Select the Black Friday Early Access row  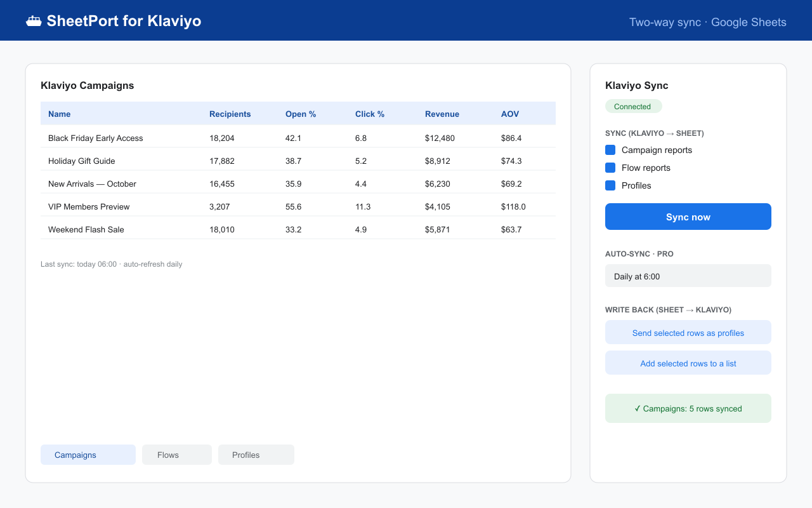(x=298, y=138)
